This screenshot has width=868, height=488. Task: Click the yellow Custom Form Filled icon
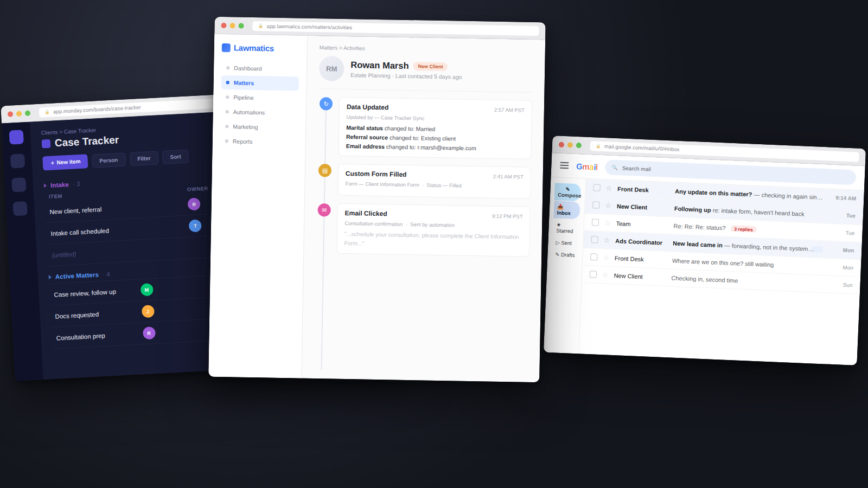(325, 171)
